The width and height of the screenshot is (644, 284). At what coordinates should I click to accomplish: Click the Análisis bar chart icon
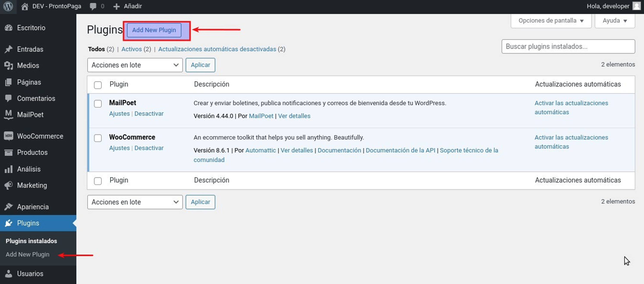tap(8, 169)
